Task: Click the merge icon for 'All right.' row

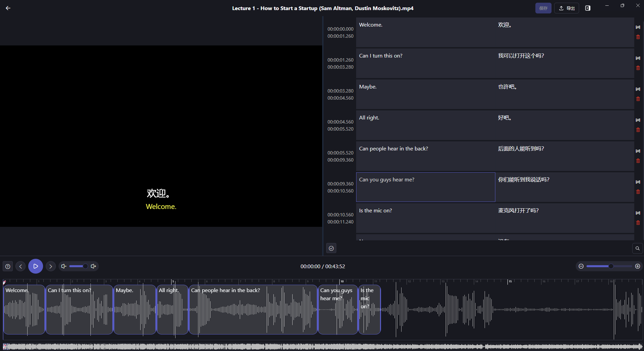Action: coord(638,120)
